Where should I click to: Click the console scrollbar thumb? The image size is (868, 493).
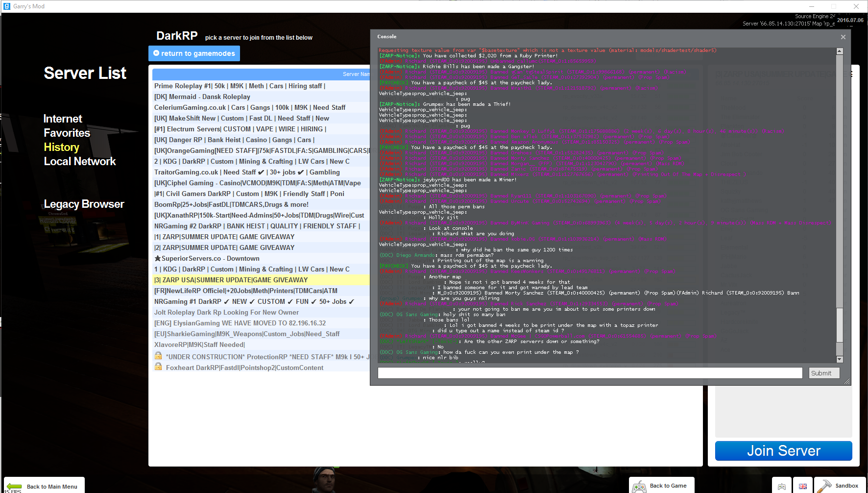click(840, 325)
